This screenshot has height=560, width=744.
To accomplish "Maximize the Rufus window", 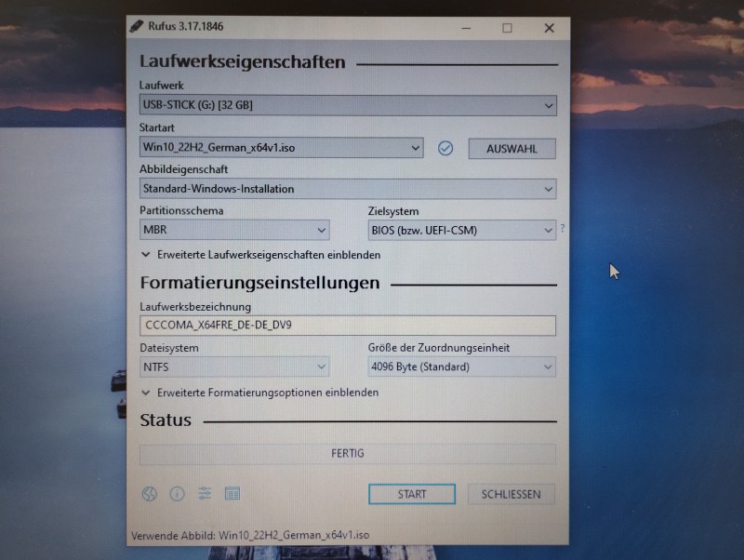I will [x=507, y=29].
